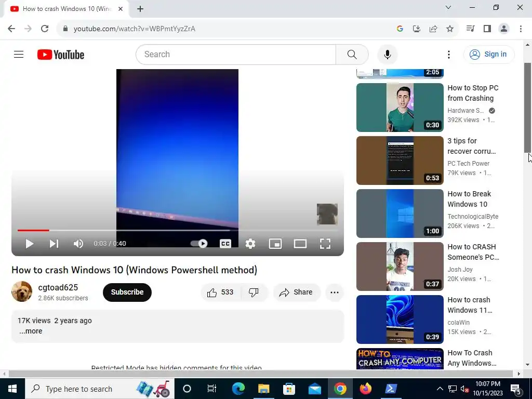The image size is (532, 399).
Task: Open the player settings gear
Action: 250,244
